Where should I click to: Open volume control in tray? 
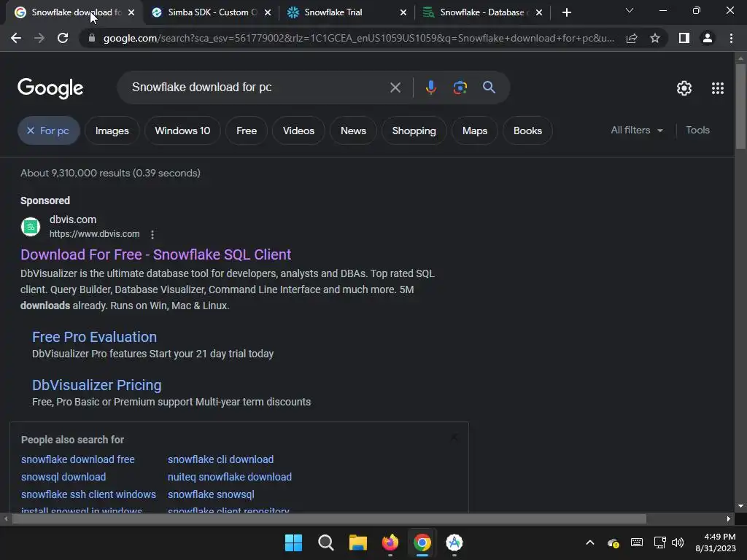point(678,542)
